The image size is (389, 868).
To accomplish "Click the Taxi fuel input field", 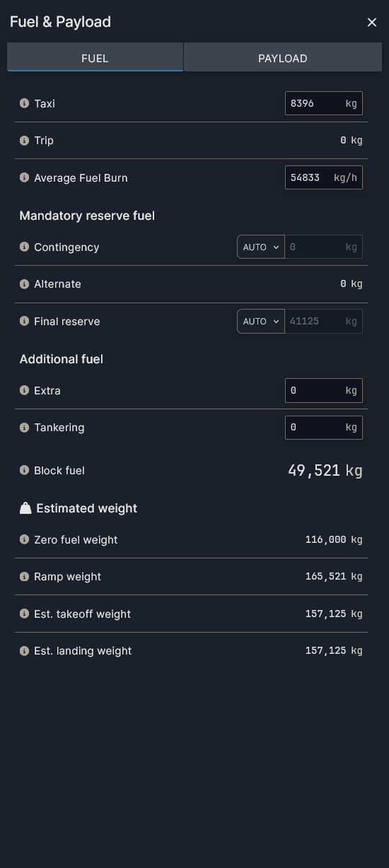I will (324, 103).
